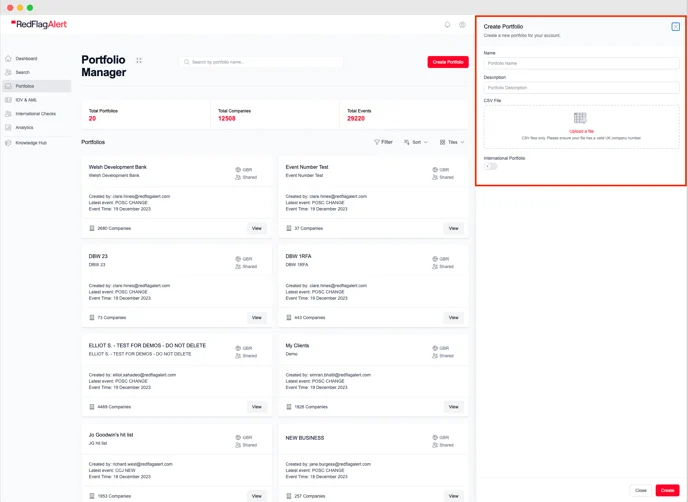Click building icon beside 2680 Companies
This screenshot has width=688, height=502.
coord(92,228)
